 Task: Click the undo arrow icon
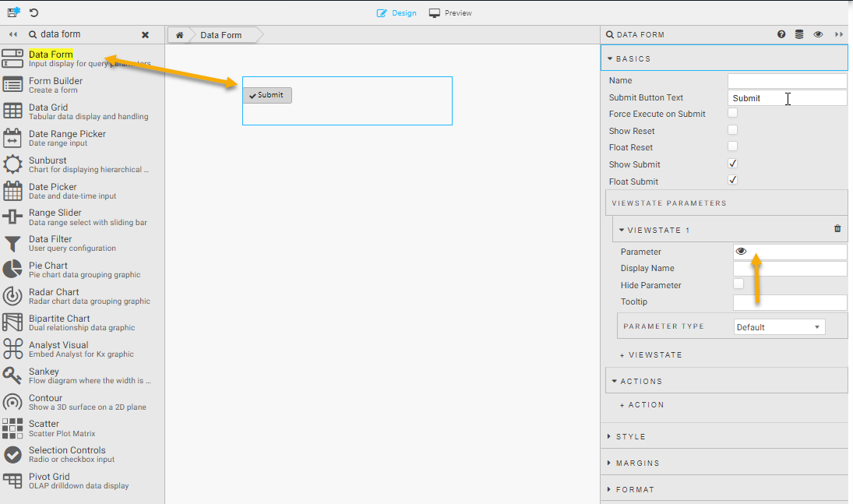point(33,12)
